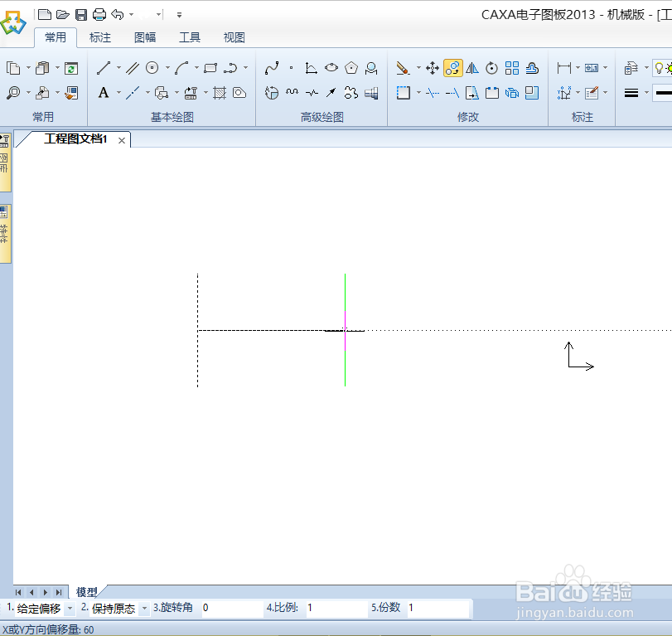The image size is (672, 636).
Task: Toggle the layer light bulb visibility
Action: (659, 68)
